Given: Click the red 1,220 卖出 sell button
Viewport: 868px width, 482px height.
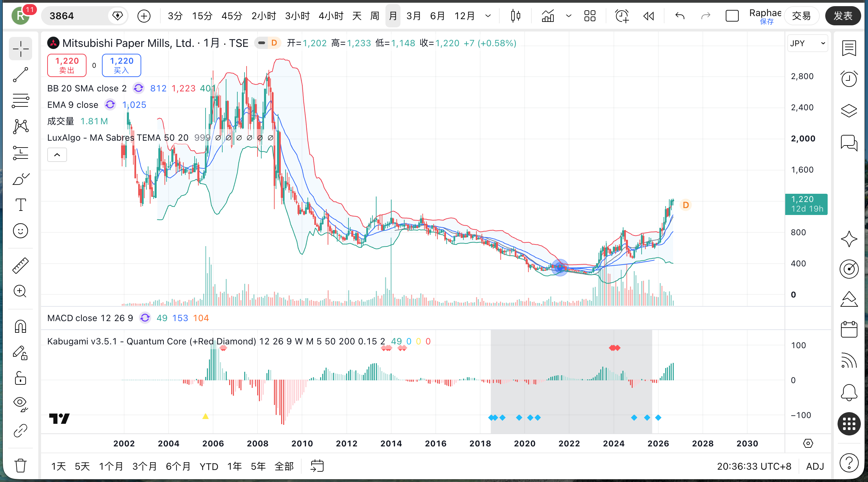Looking at the screenshot, I should point(67,65).
